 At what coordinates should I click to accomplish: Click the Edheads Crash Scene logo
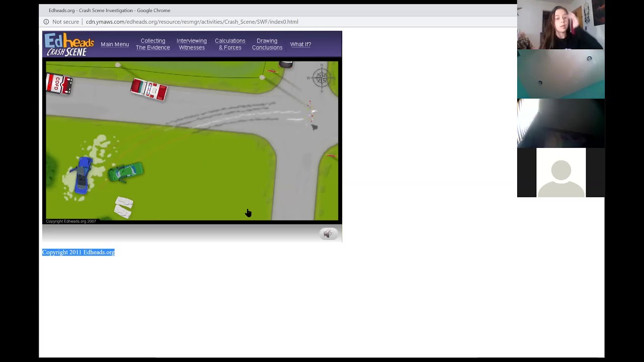tap(69, 44)
